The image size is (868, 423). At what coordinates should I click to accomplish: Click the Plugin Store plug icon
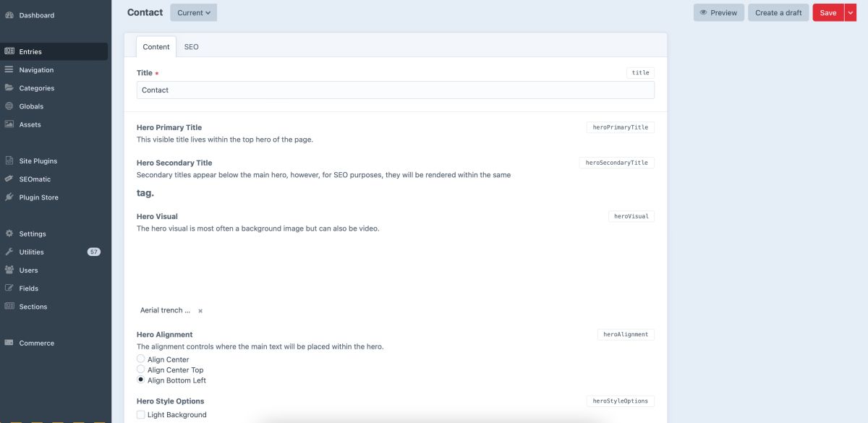pos(9,197)
